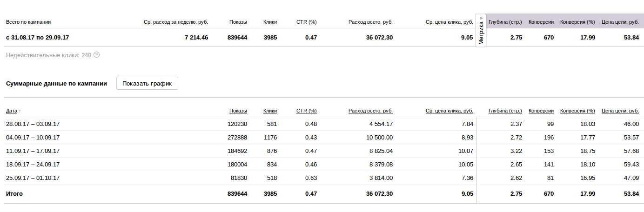Click the ascending sort arrow beside Дата
This screenshot has width=644, height=212.
pos(20,111)
